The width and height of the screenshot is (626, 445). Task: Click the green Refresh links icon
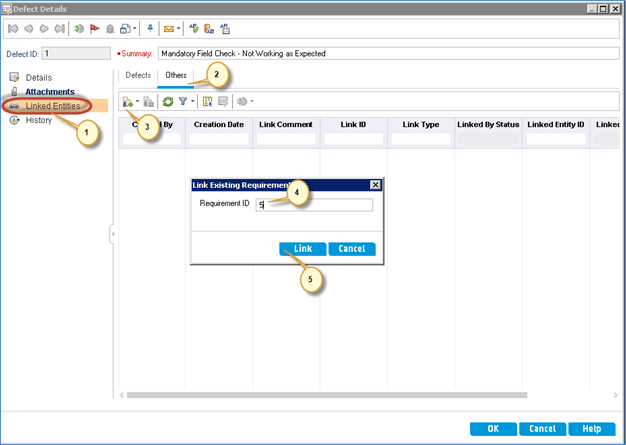(x=167, y=101)
